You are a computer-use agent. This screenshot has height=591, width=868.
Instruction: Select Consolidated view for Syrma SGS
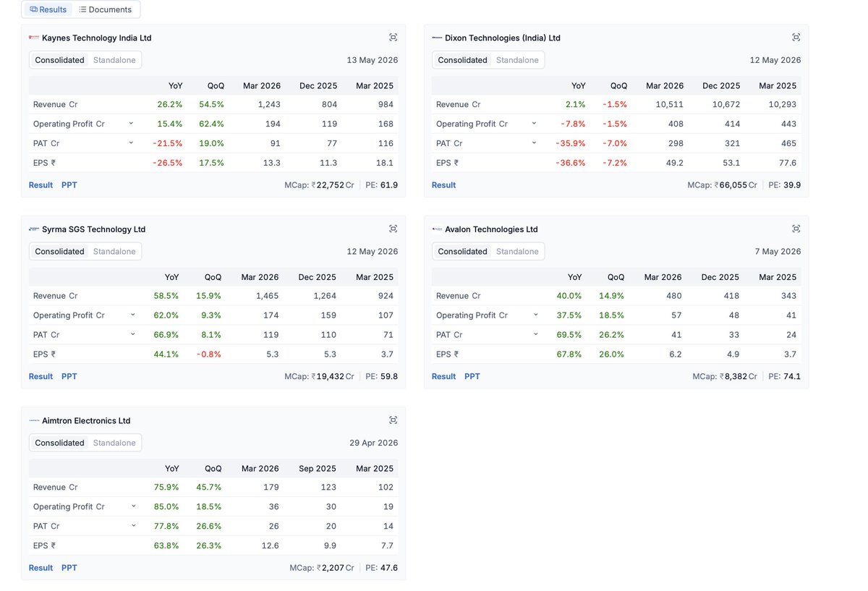click(x=59, y=252)
